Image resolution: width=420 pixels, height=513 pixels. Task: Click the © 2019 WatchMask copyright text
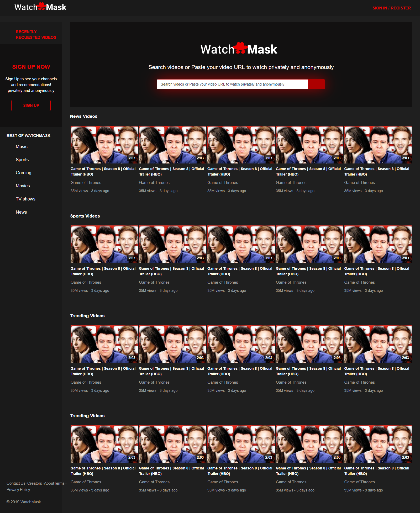coord(24,502)
